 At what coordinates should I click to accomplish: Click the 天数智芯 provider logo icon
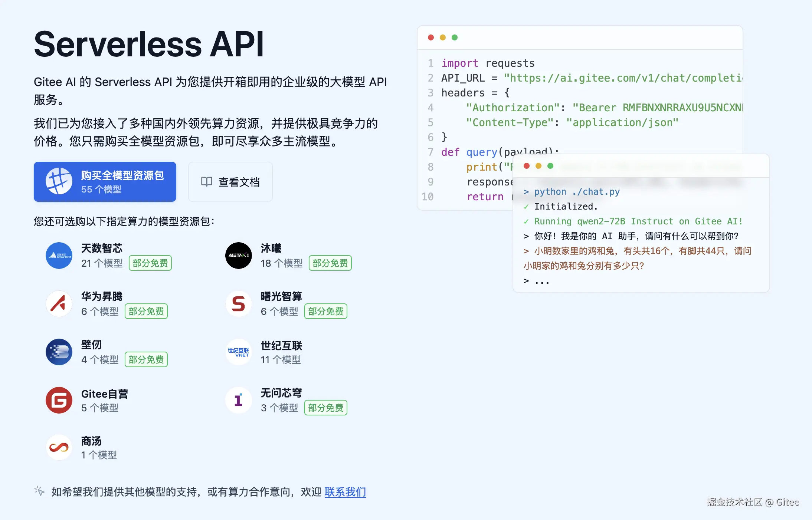tap(59, 256)
